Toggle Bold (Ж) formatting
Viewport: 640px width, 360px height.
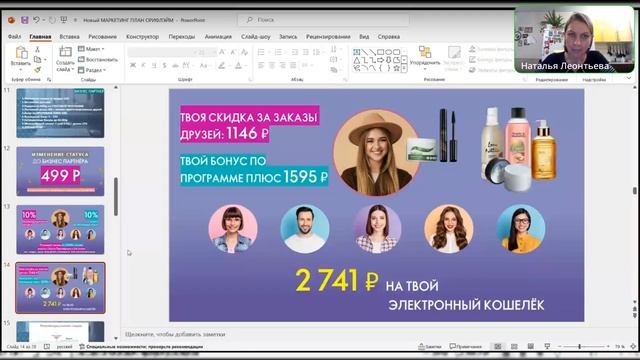click(133, 65)
